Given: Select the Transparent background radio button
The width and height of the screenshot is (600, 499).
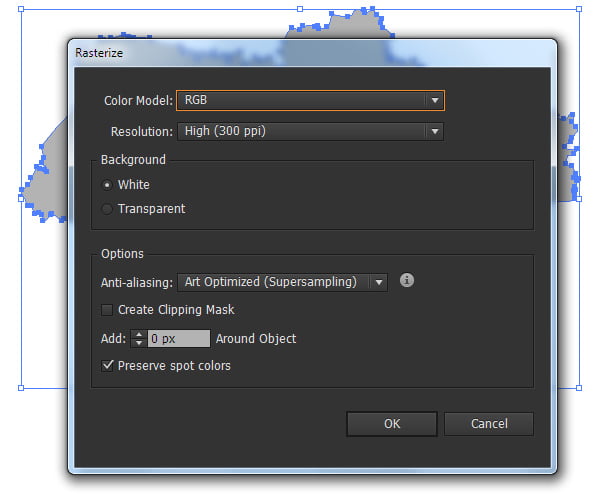Looking at the screenshot, I should pyautogui.click(x=107, y=209).
